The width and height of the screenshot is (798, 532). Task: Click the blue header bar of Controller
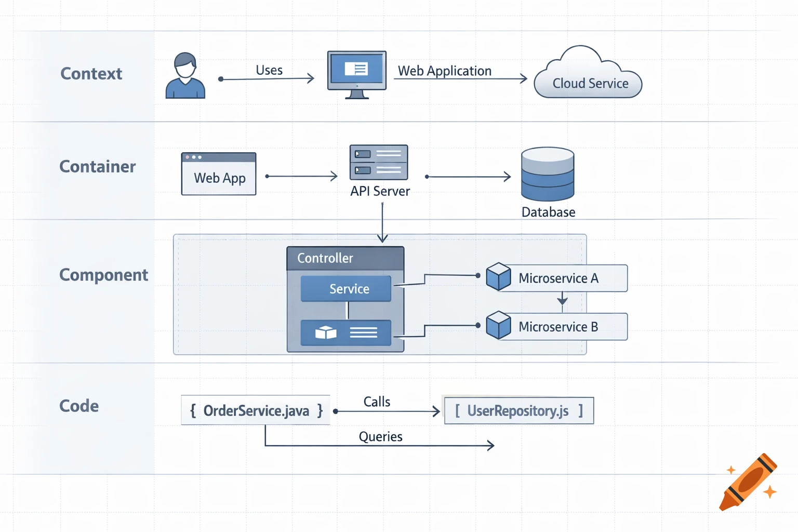point(345,258)
